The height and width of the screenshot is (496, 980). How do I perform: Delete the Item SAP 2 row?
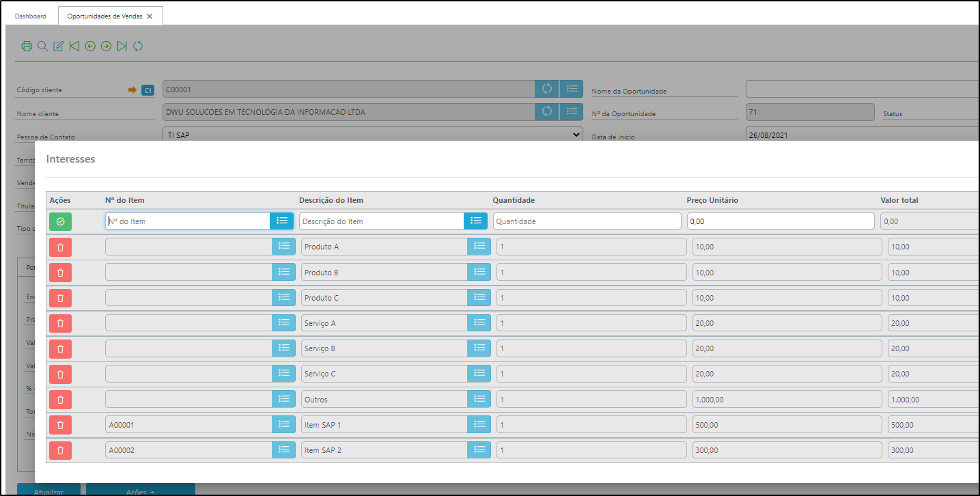point(60,450)
